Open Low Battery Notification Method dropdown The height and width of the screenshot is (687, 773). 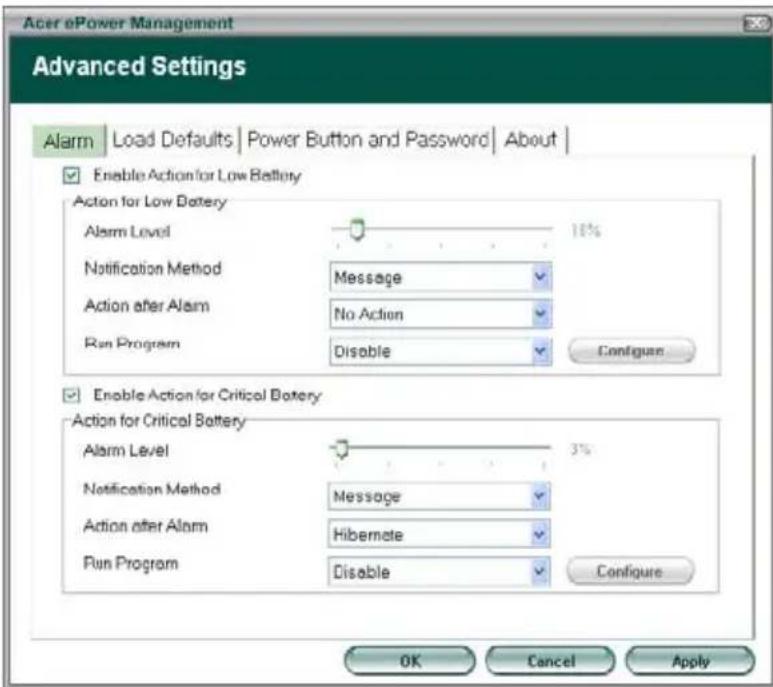[x=440, y=277]
